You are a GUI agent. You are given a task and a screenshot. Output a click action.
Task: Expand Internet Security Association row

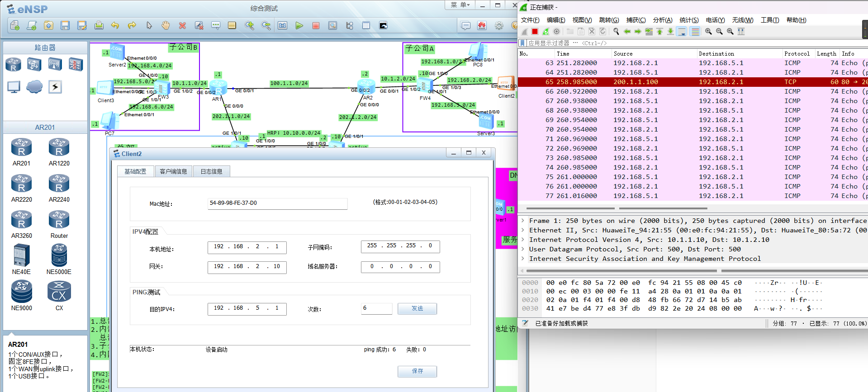point(523,259)
